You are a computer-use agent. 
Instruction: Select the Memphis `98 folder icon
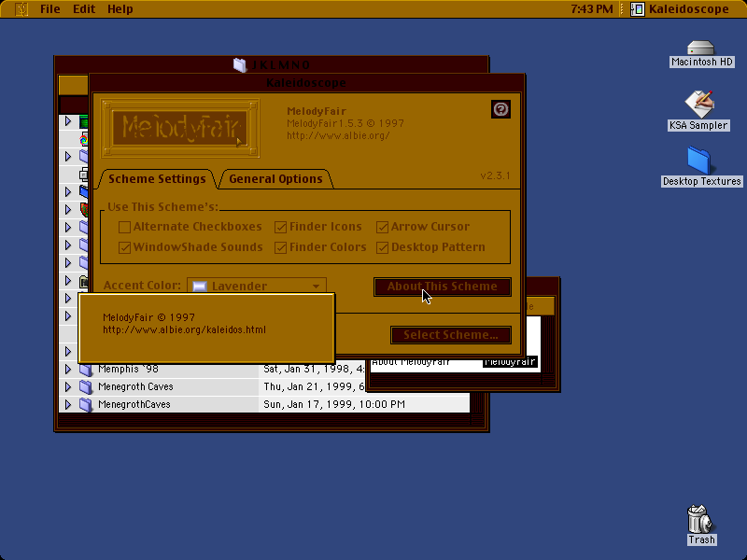(x=85, y=369)
